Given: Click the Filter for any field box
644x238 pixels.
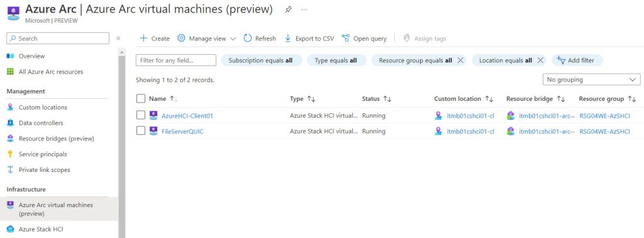Looking at the screenshot, I should click(x=176, y=60).
